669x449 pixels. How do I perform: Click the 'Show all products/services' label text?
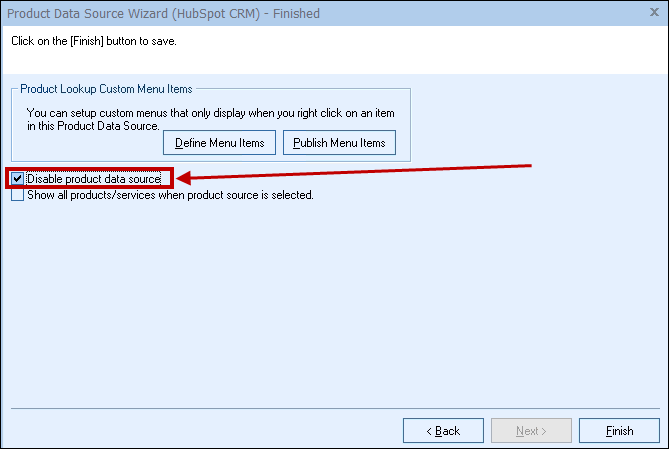click(x=170, y=195)
